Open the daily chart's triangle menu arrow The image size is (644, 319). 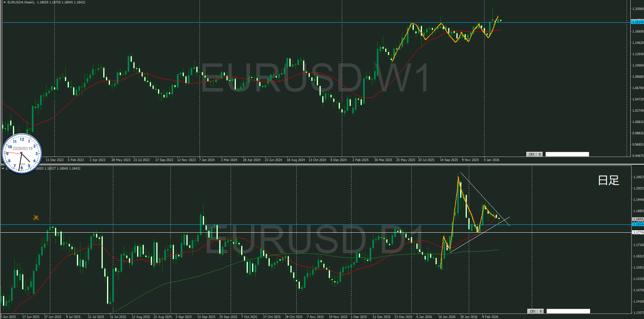[3, 168]
